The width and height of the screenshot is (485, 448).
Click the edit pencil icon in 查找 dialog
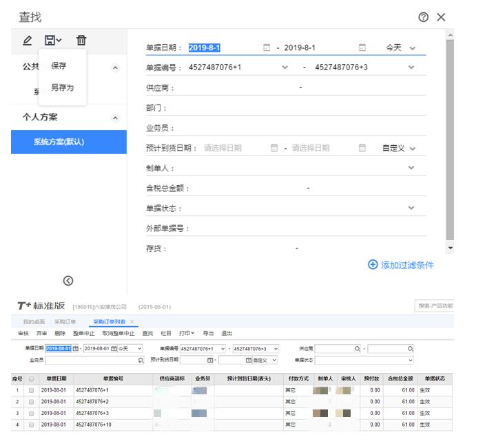point(28,41)
